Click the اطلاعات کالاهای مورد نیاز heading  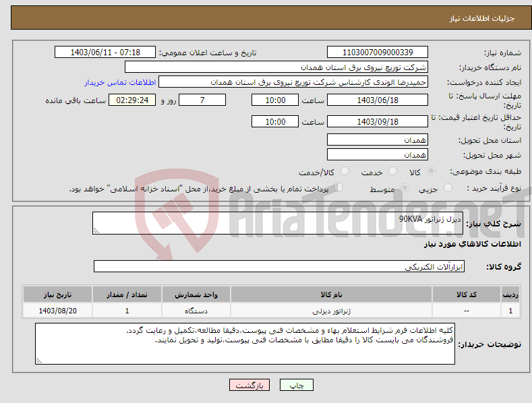tap(472, 244)
